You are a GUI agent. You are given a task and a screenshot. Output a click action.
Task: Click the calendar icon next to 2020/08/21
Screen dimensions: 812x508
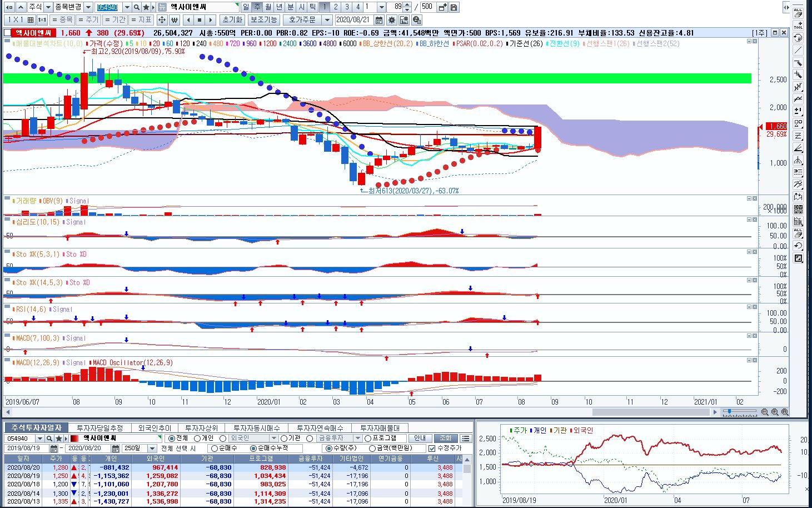pos(379,20)
